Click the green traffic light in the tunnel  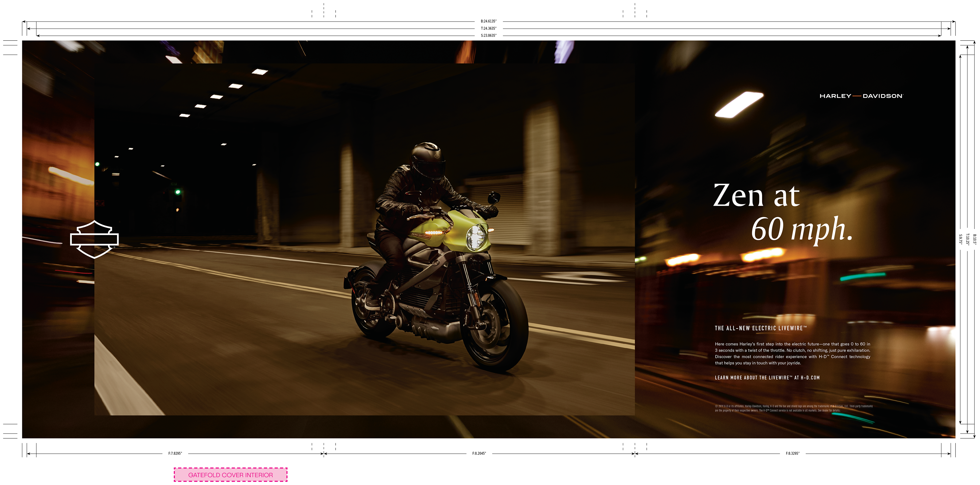[178, 192]
